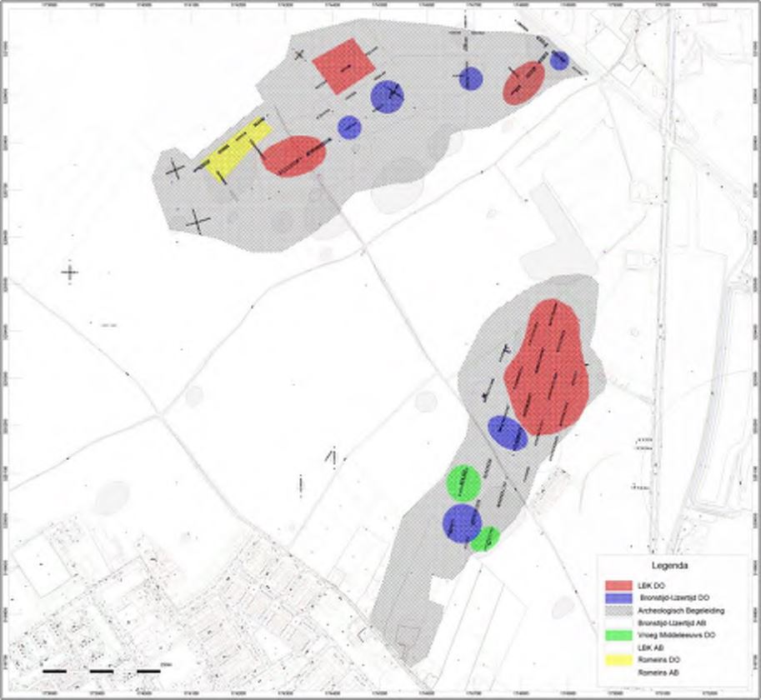Click the blue Bronstijd-IJzertijd DO legend swatch

(x=618, y=598)
